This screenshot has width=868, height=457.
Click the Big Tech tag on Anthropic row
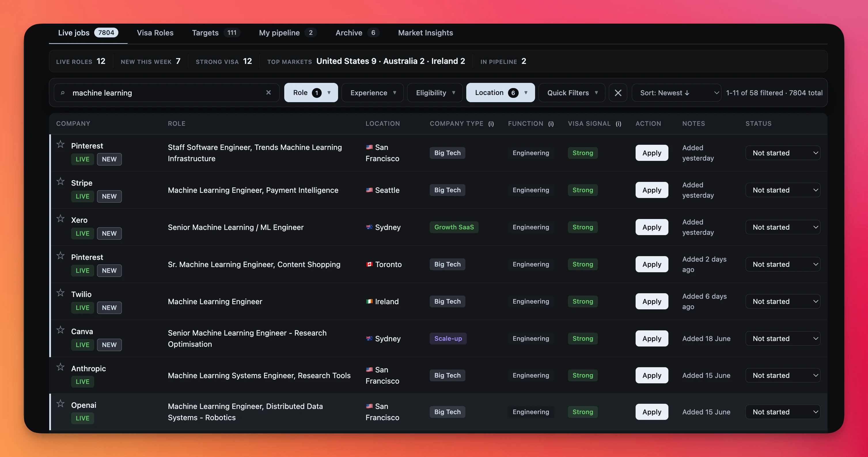click(x=447, y=375)
